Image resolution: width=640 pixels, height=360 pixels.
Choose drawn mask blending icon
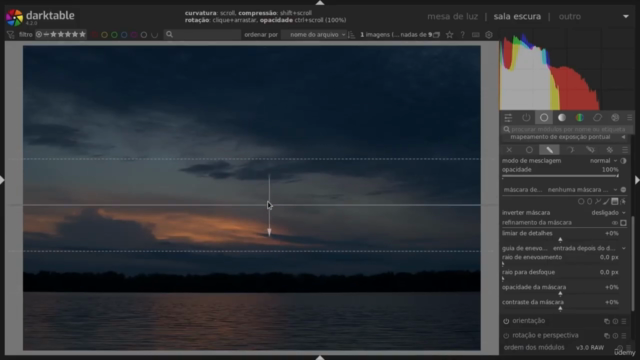pos(549,150)
